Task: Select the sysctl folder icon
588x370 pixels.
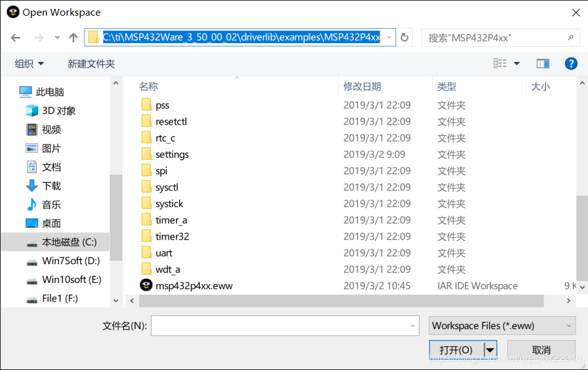Action: 147,187
